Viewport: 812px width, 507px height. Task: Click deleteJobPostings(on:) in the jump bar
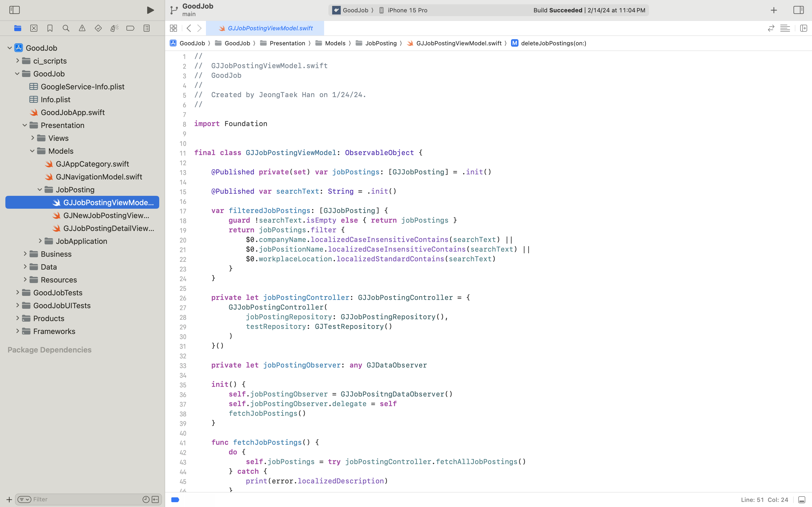(553, 43)
